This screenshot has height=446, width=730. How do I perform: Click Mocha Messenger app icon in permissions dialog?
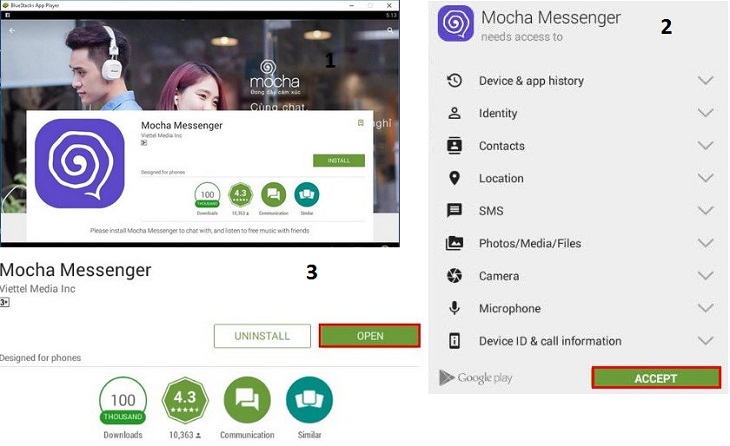[456, 23]
